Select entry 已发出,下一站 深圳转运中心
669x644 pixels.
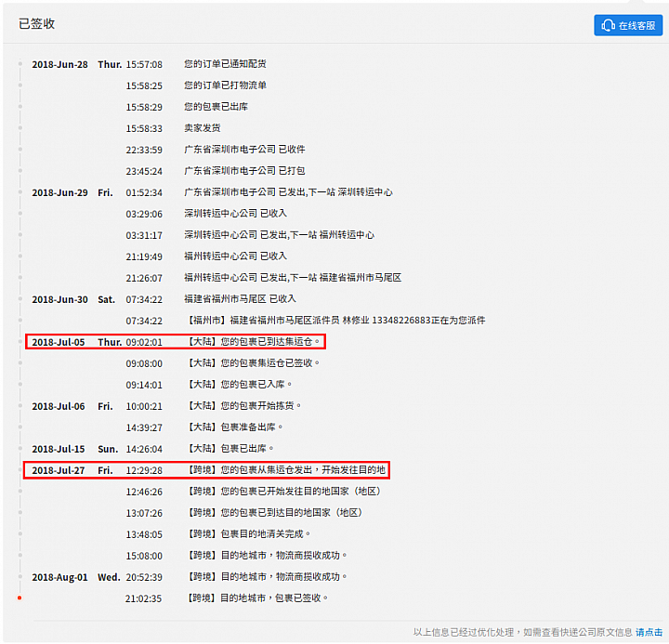click(288, 192)
